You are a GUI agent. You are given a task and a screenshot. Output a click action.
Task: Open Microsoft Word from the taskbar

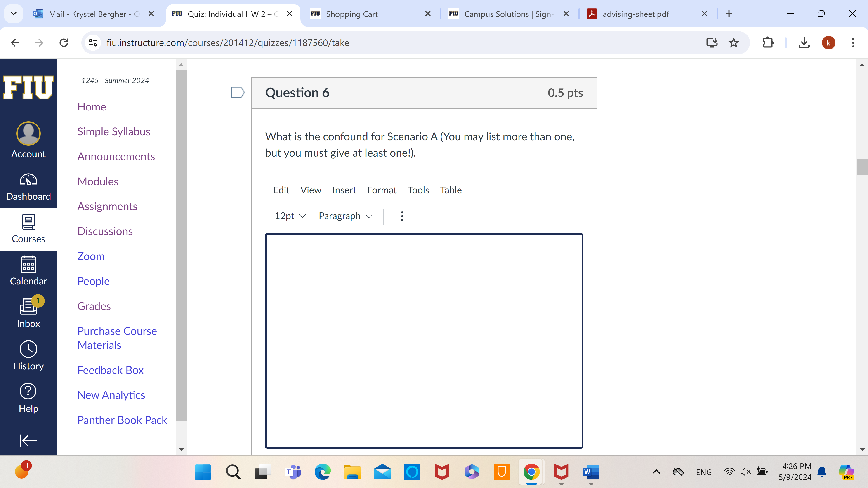point(591,472)
